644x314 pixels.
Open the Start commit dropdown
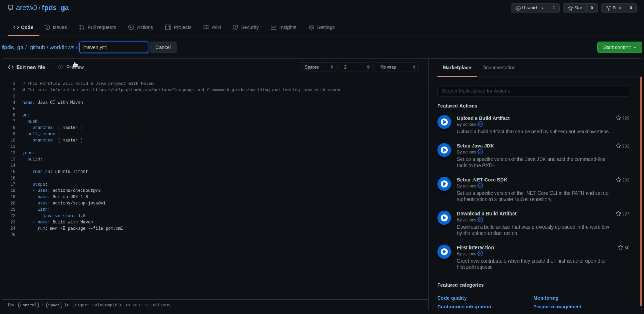[x=619, y=47]
